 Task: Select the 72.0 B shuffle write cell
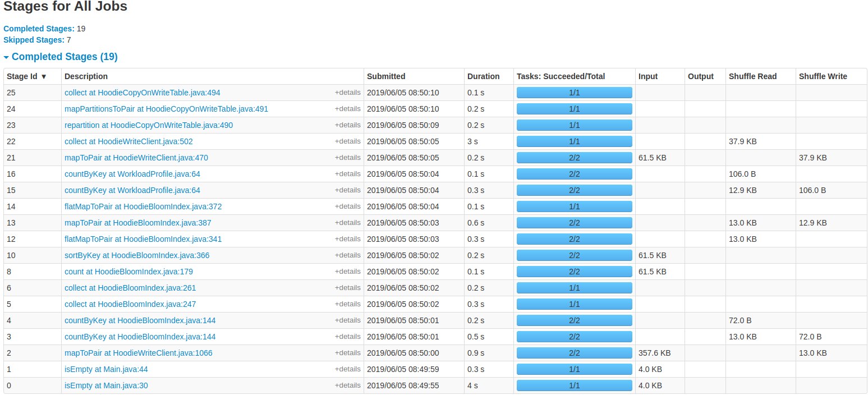tap(831, 337)
